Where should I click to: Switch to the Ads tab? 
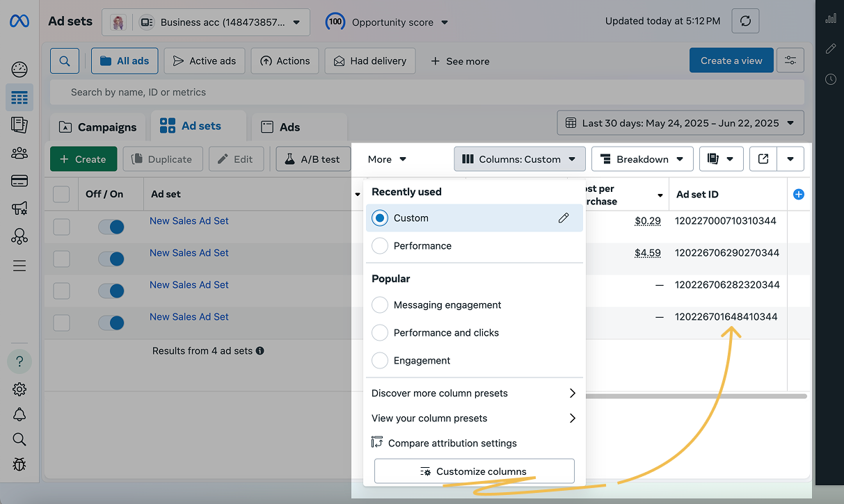tap(289, 127)
